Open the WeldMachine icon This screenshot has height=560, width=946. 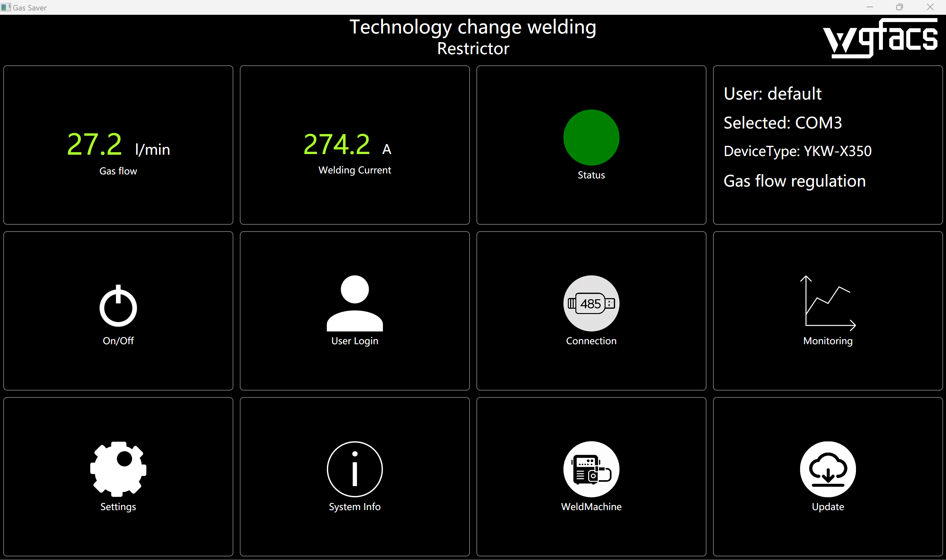pos(591,469)
